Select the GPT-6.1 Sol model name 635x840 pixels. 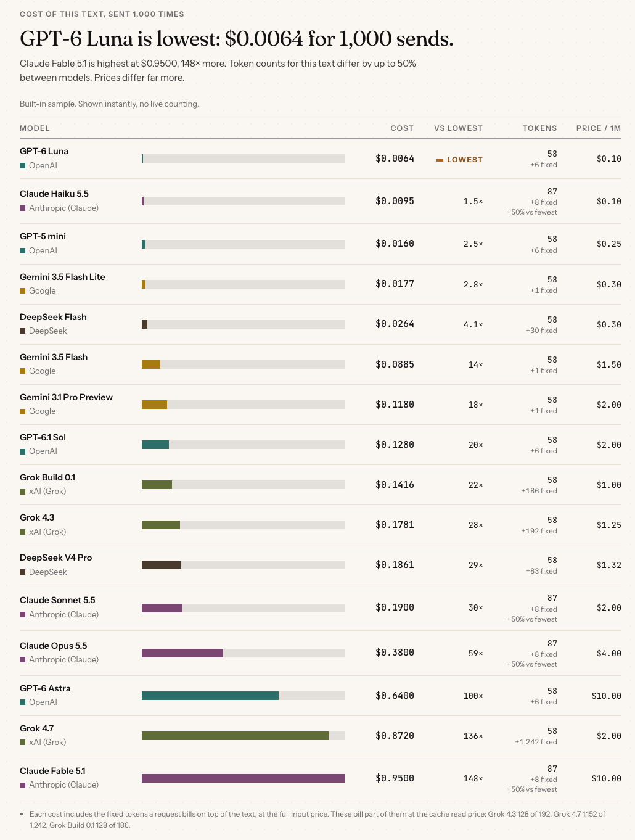pyautogui.click(x=43, y=437)
